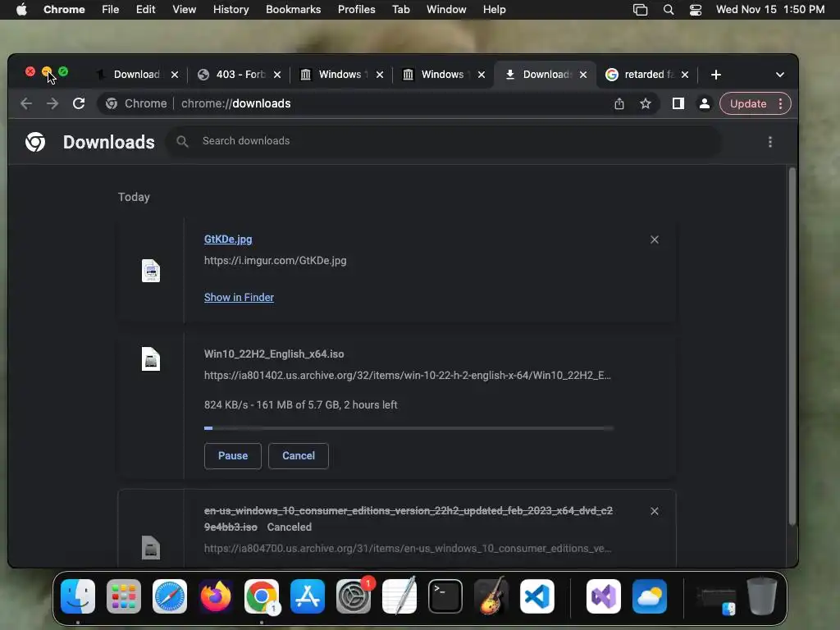The image size is (840, 630).
Task: Open the Trash in the dock
Action: pyautogui.click(x=762, y=596)
